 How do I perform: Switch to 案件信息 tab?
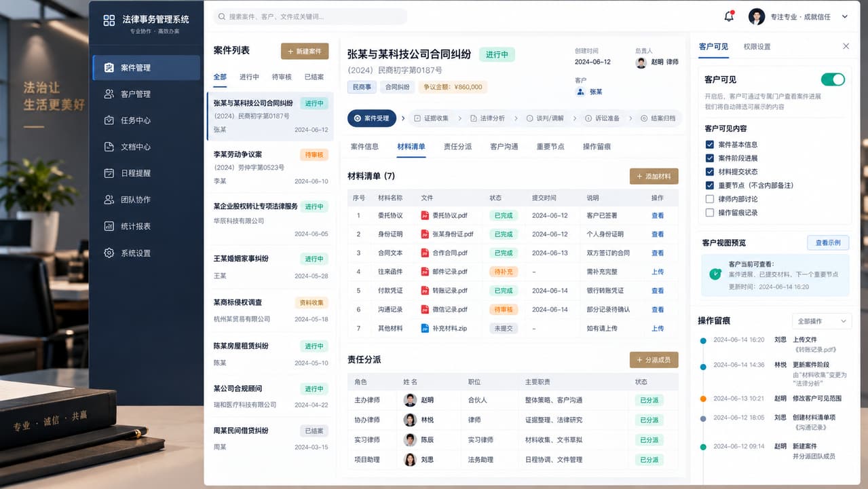(364, 147)
